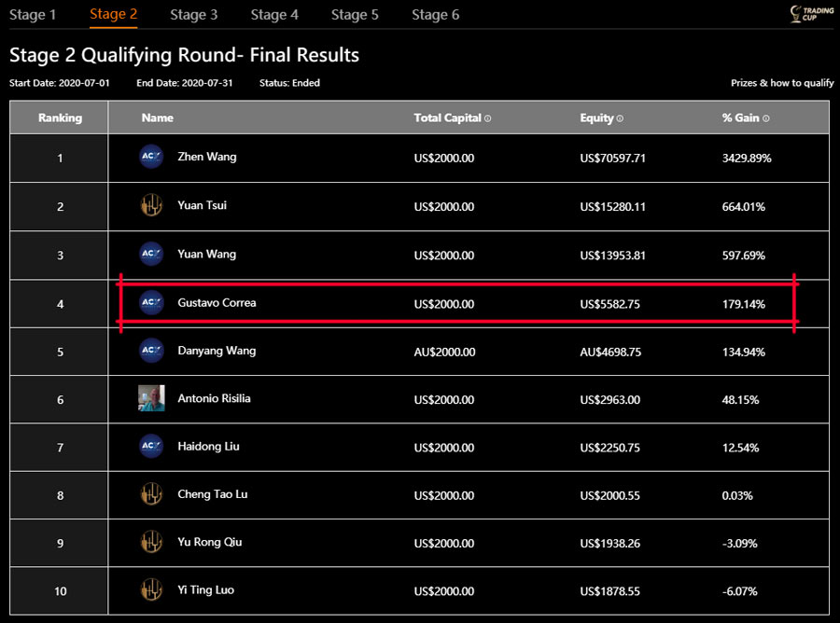
Task: Click Cheng Tao Lu's gold avatar icon
Action: (151, 494)
